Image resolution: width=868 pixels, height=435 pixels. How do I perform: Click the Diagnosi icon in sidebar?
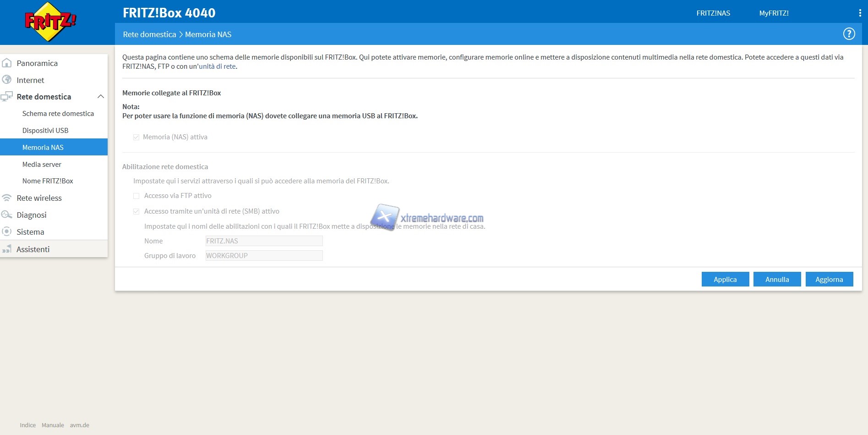coord(7,215)
